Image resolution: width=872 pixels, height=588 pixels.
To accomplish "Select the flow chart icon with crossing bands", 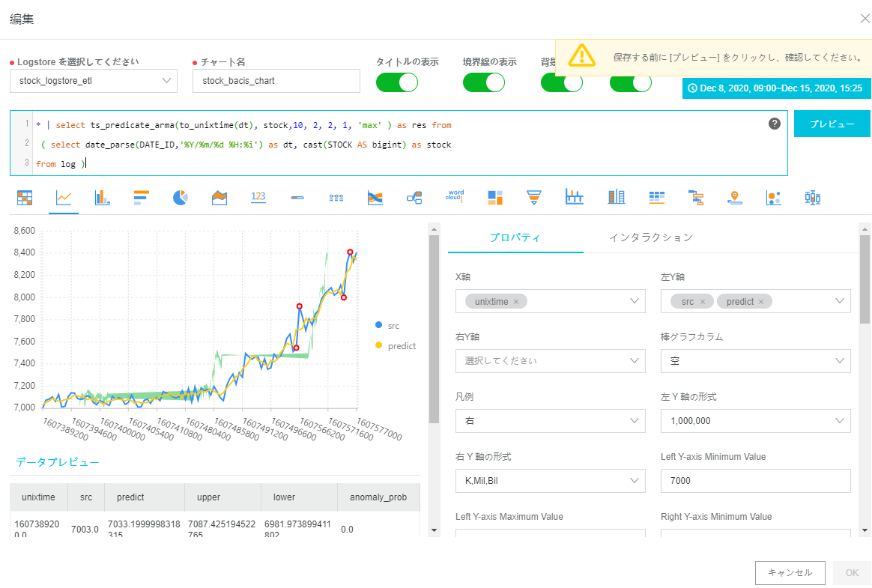I will click(375, 198).
